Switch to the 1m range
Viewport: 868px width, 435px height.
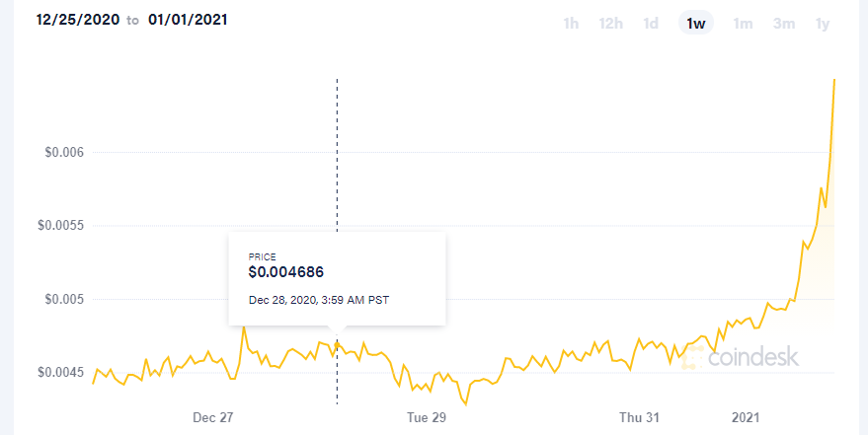pyautogui.click(x=743, y=24)
